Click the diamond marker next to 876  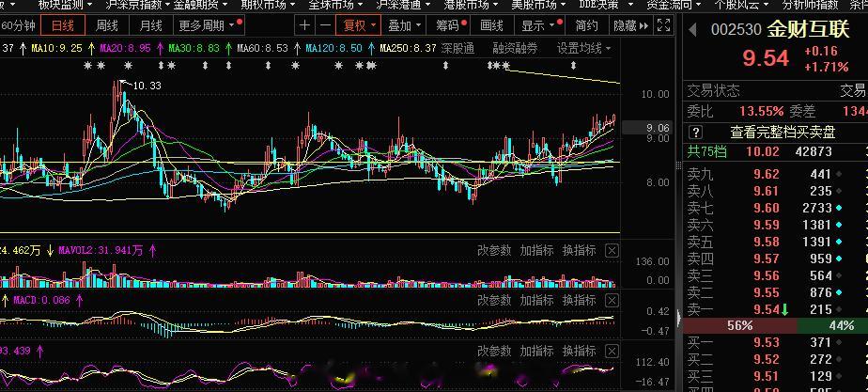pos(840,293)
